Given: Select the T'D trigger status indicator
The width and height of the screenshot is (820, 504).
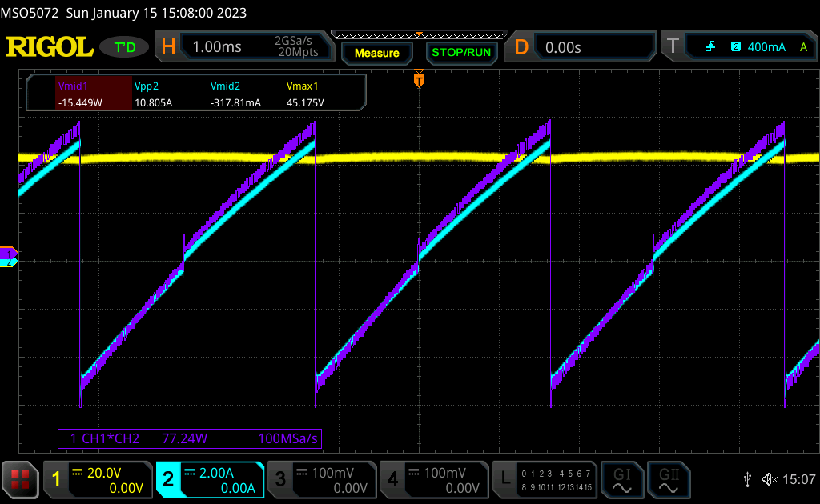Looking at the screenshot, I should point(125,47).
